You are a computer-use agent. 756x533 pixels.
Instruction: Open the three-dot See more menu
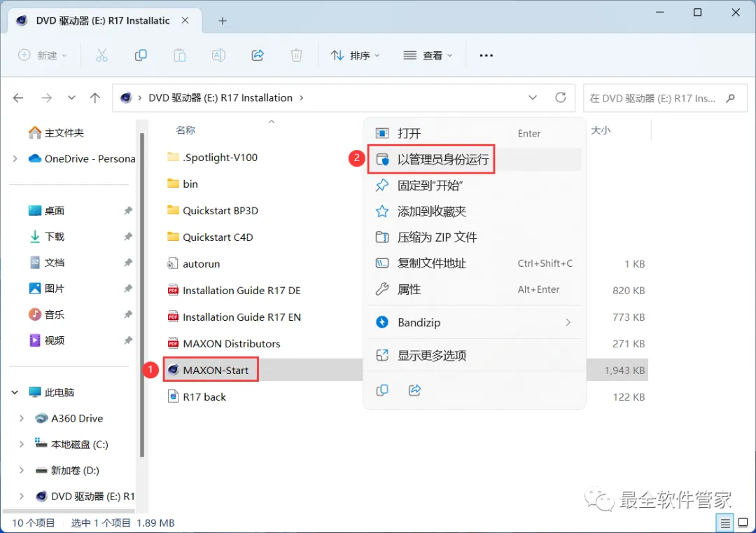point(486,55)
